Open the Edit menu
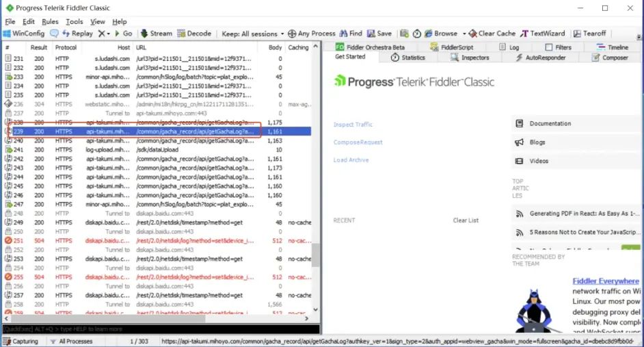Image resolution: width=644 pixels, height=347 pixels. point(28,21)
